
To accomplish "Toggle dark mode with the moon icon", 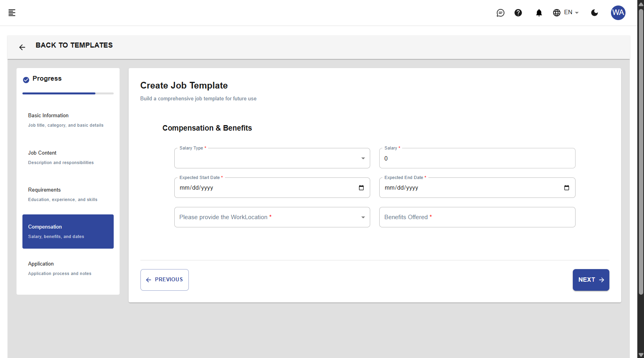I will [x=594, y=13].
